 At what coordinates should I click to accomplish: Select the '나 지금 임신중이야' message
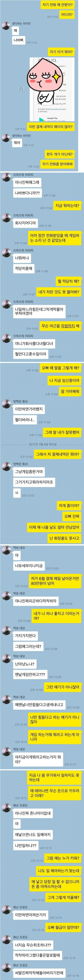coord(64,380)
